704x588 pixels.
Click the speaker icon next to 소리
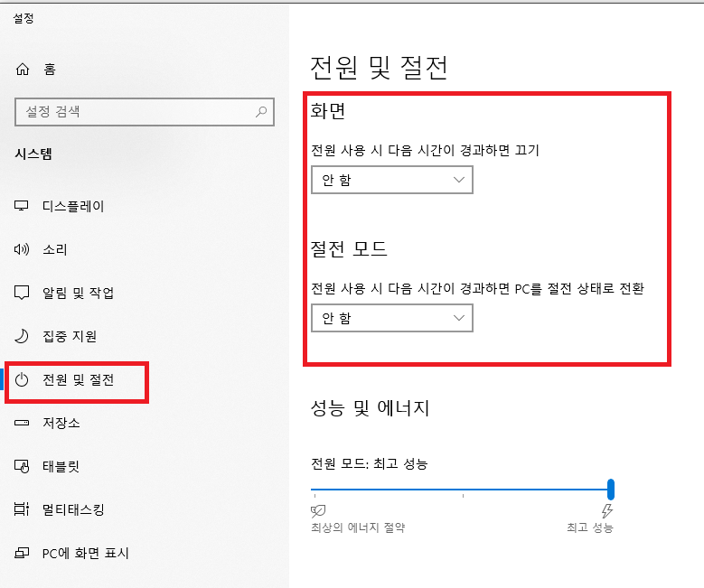[x=22, y=249]
